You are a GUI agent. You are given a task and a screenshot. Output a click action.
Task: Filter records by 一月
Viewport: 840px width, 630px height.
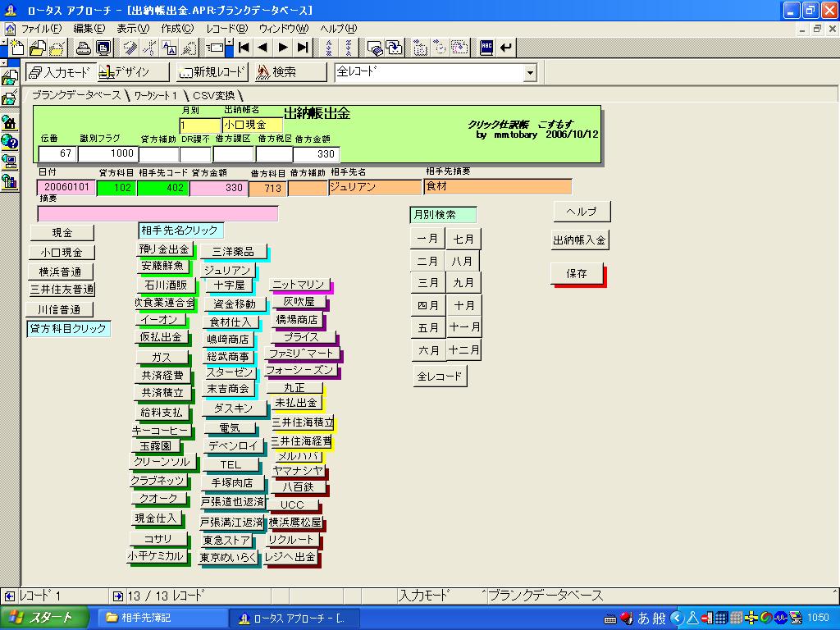coord(427,239)
